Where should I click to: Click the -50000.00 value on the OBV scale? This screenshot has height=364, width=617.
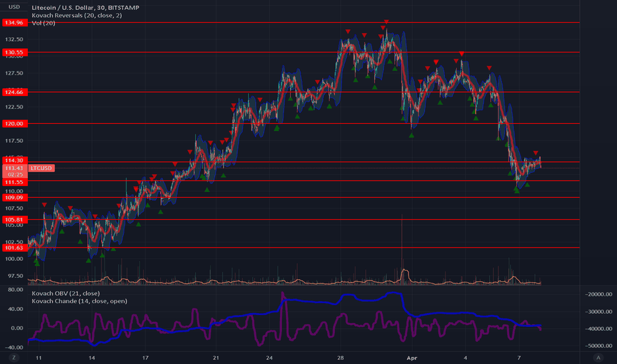point(599,346)
